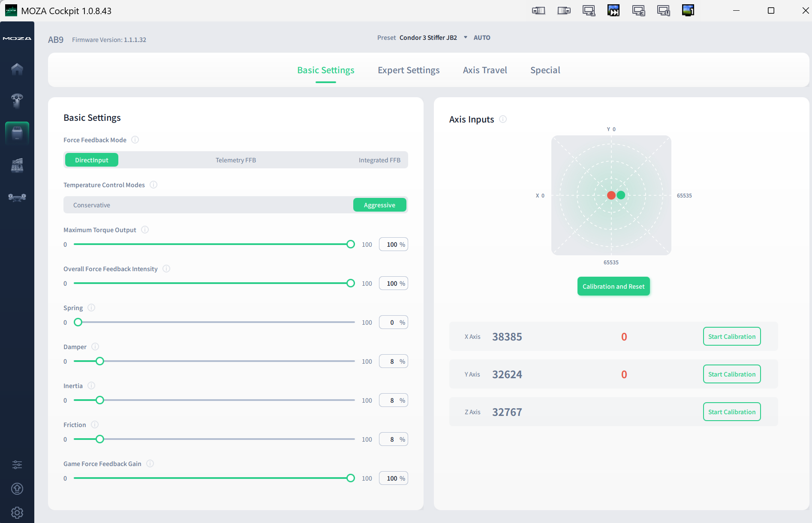Click the Damper slider handle

coord(100,361)
